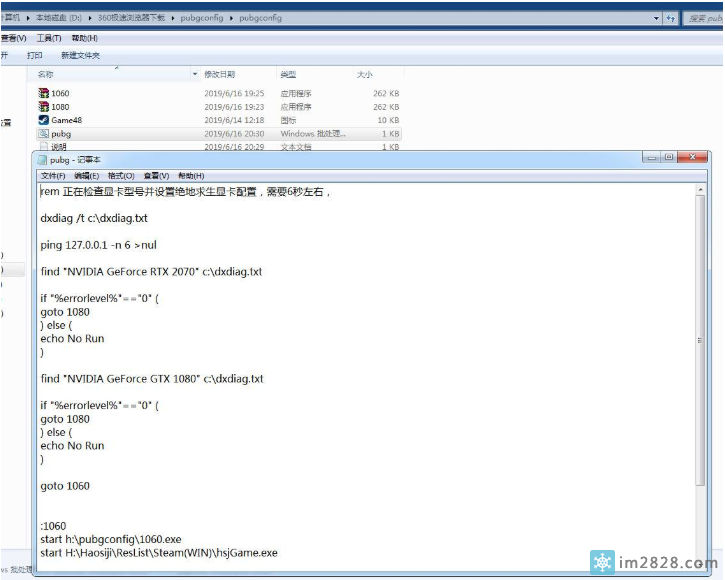Open the address bar history dropdown arrow
The width and height of the screenshot is (725, 580).
click(656, 18)
